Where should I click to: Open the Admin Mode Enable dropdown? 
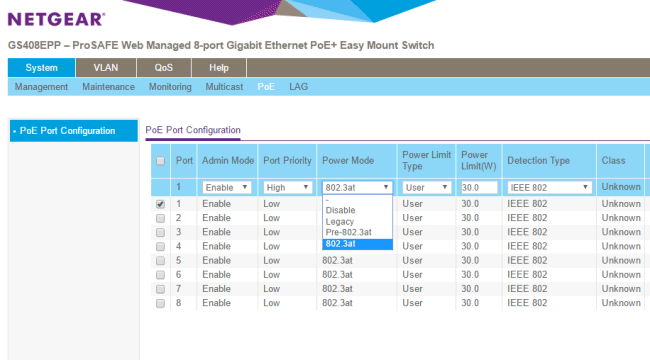227,187
